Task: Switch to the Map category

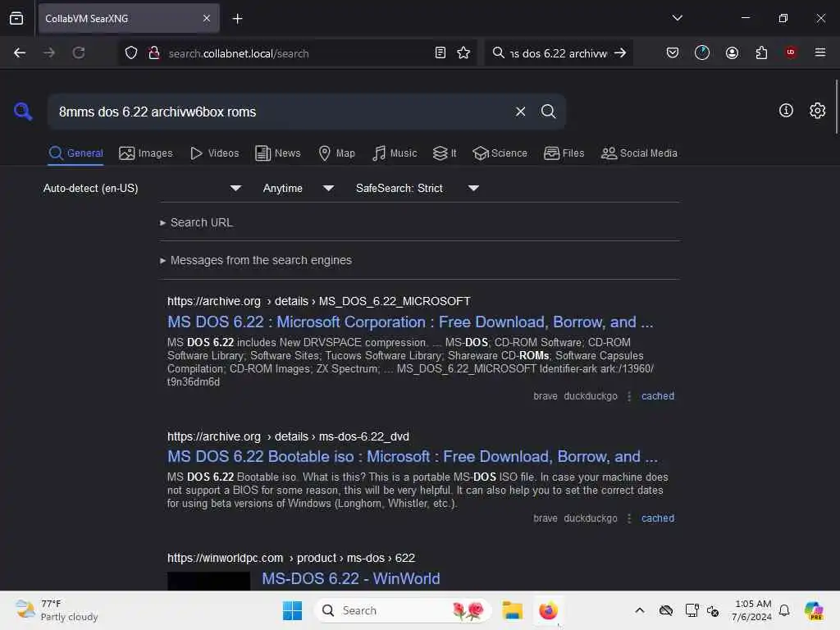Action: (336, 153)
